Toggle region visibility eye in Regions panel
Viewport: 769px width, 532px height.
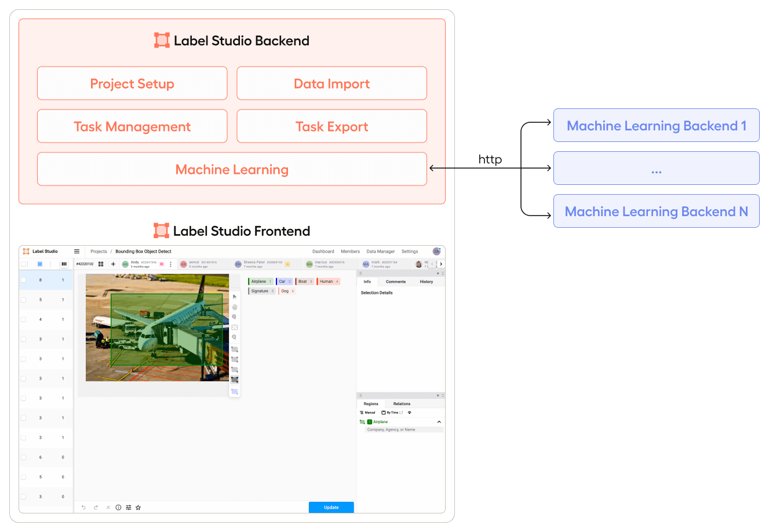[x=410, y=413]
